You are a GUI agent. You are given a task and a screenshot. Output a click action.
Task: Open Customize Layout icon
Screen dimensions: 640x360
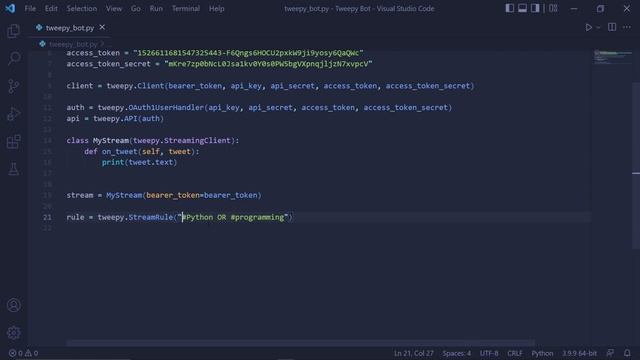tap(553, 8)
